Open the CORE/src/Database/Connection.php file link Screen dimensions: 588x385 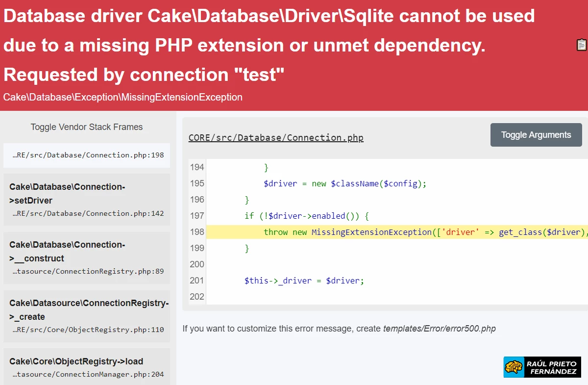point(276,138)
